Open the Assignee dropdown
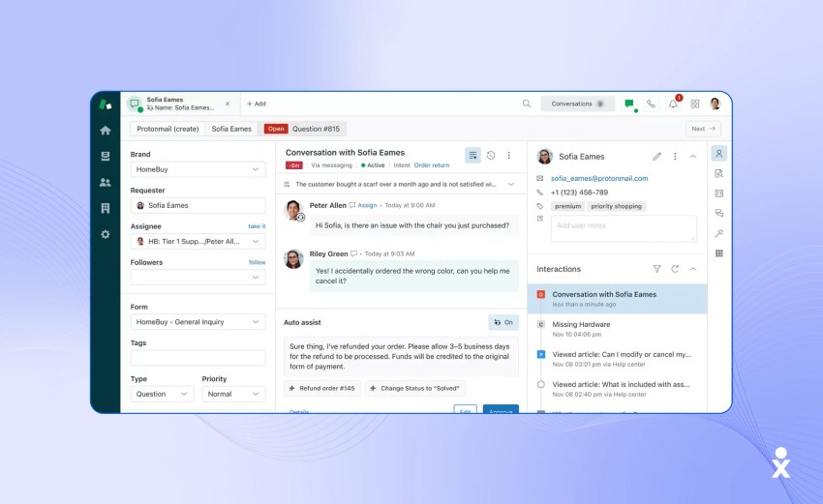Viewport: 823px width, 504px height. tap(198, 241)
